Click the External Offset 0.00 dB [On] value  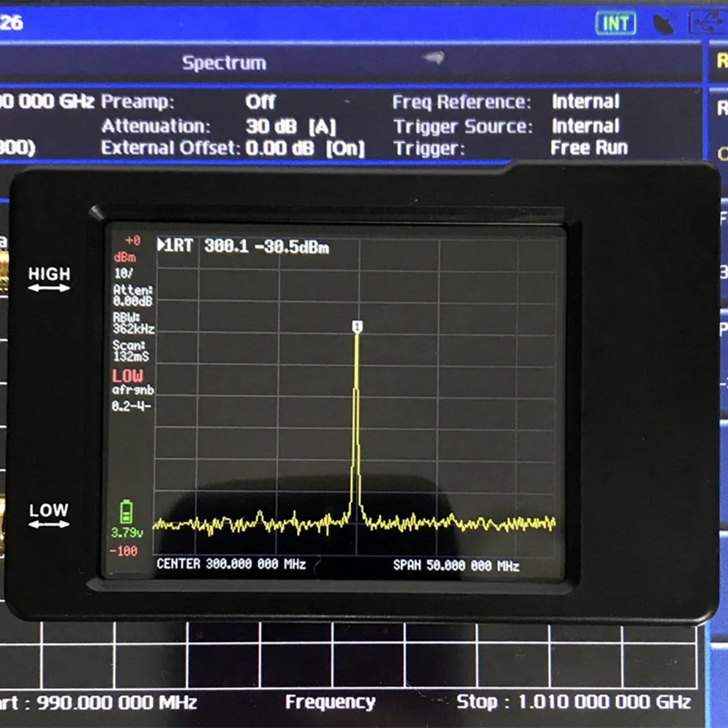coord(305,149)
